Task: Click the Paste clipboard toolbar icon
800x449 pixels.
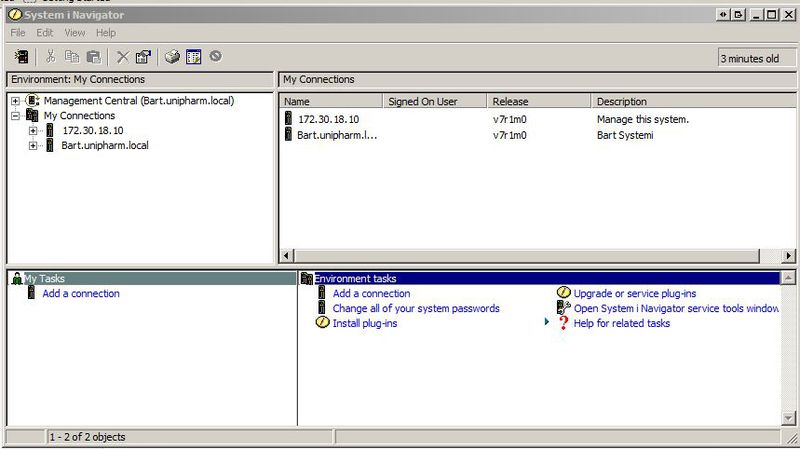Action: 94,57
